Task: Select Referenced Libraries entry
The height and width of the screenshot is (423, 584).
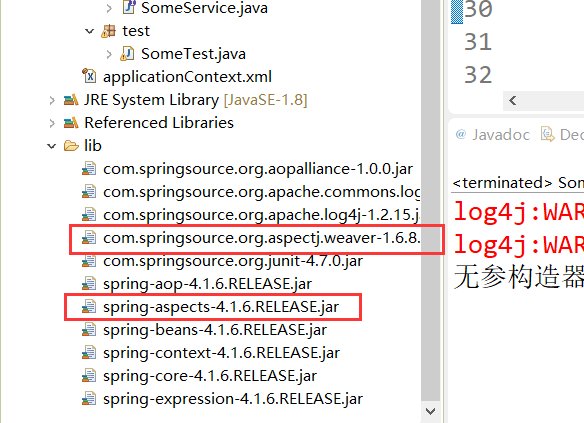Action: click(x=159, y=123)
